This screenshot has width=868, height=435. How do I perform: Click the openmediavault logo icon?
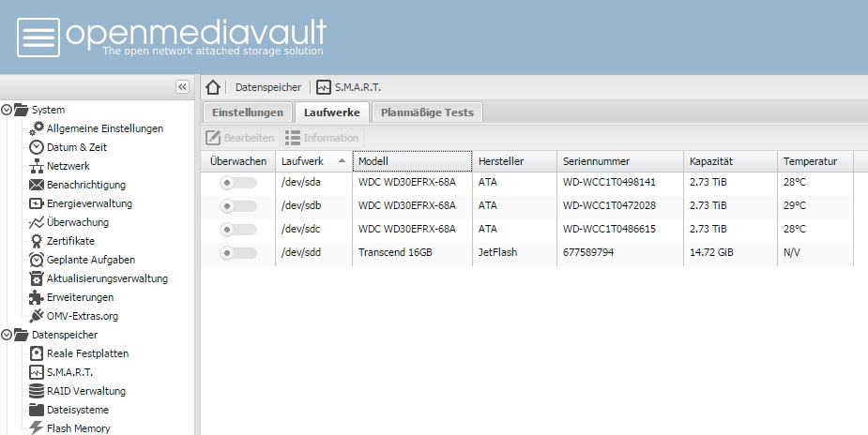(x=38, y=37)
